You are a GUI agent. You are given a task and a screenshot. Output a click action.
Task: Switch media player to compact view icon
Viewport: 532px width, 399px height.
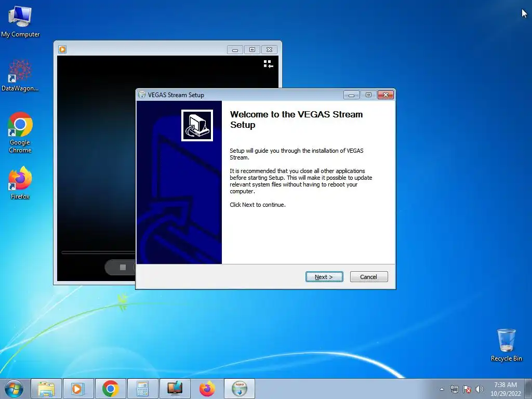coord(269,64)
